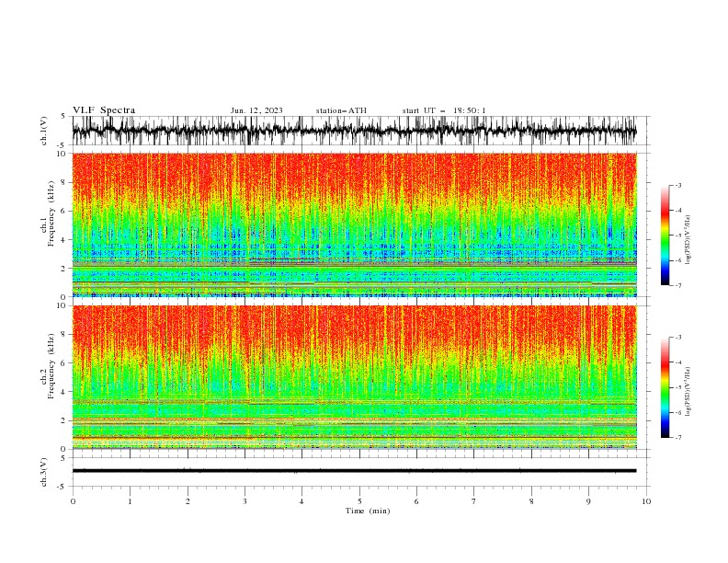This screenshot has width=728, height=563.
Task: Click the "-5" tick on ch.3(V) axis
Action: (x=63, y=487)
